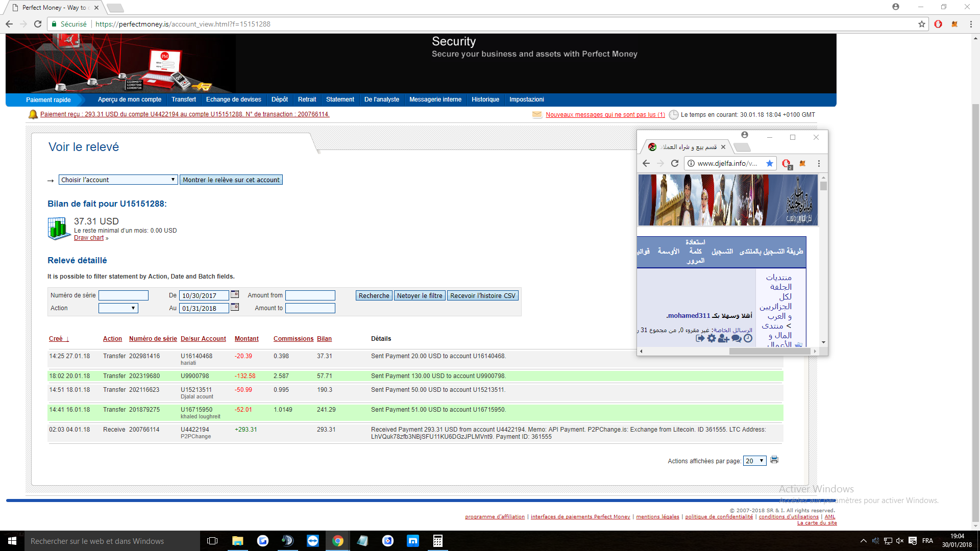The width and height of the screenshot is (980, 551).
Task: Click the blue bookmark star in djelfa window
Action: click(770, 163)
